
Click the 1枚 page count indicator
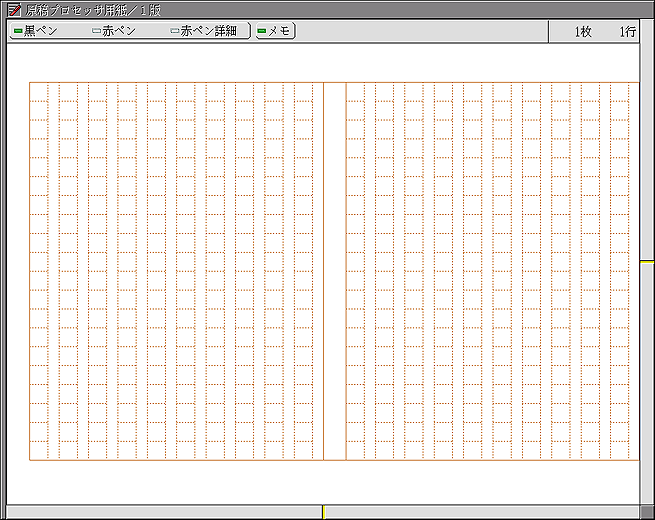coord(583,32)
